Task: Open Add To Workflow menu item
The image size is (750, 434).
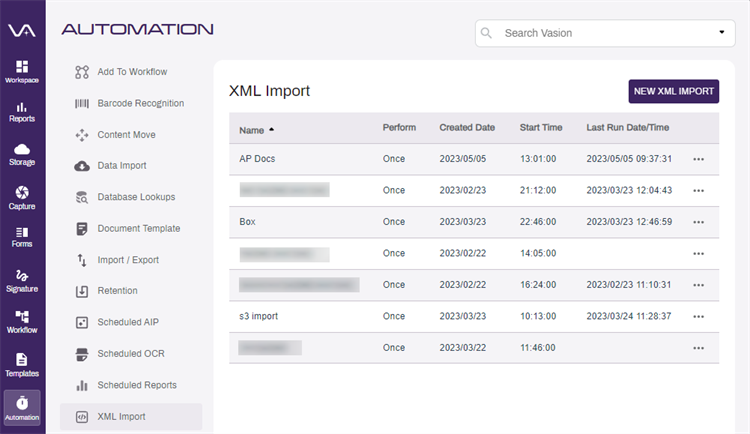Action: click(132, 72)
